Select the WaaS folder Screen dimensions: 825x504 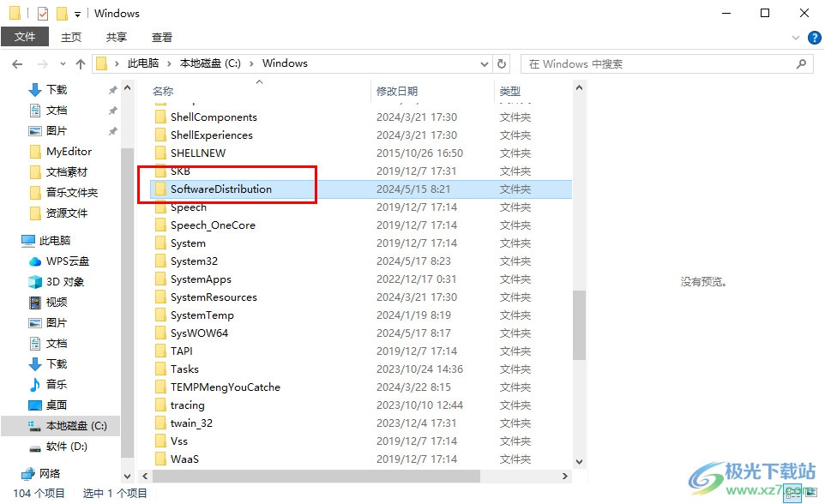[184, 459]
